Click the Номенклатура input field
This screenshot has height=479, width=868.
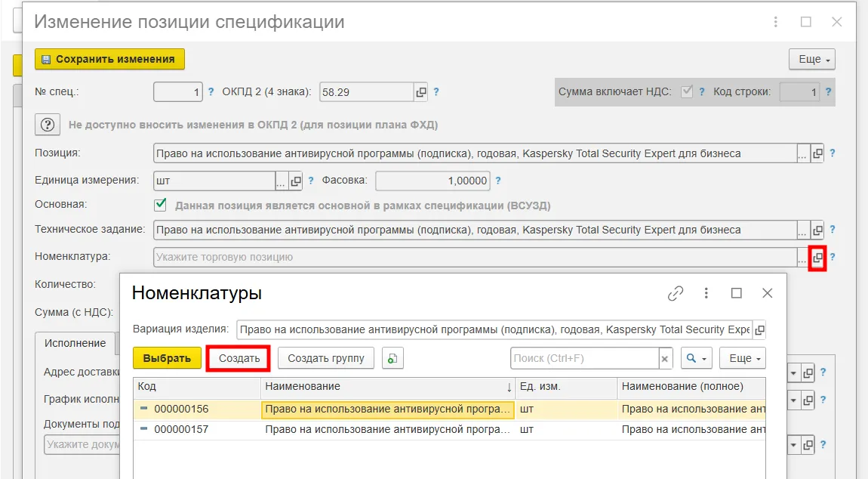click(475, 257)
